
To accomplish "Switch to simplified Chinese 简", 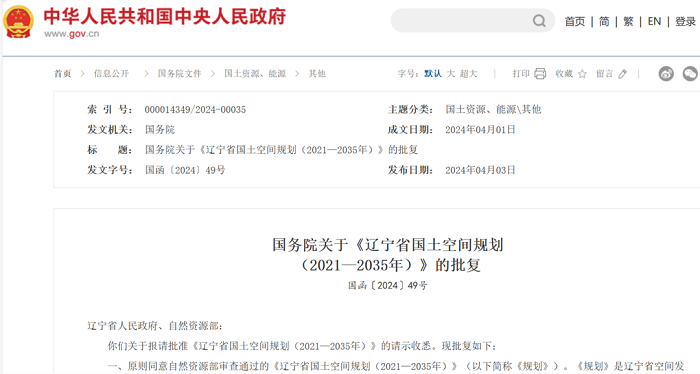I will (x=604, y=21).
